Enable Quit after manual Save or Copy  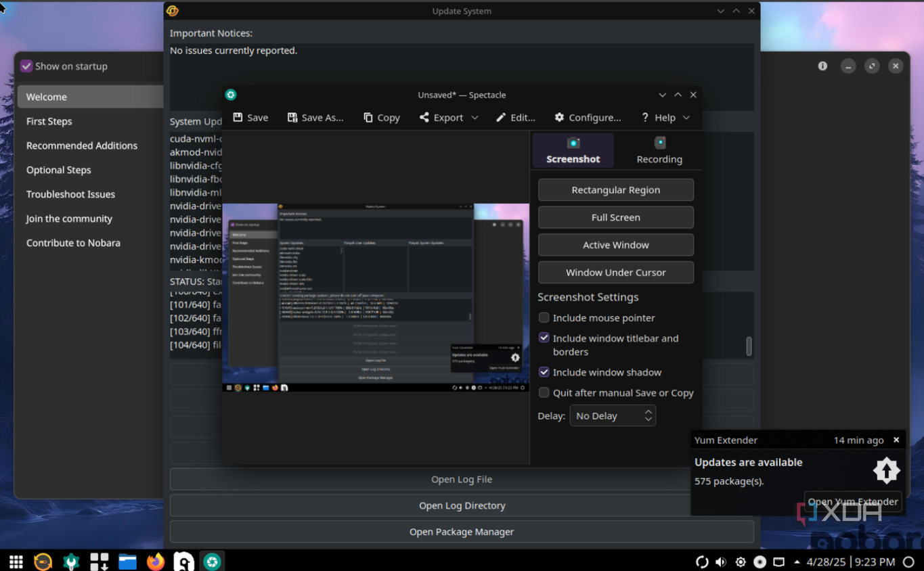544,392
